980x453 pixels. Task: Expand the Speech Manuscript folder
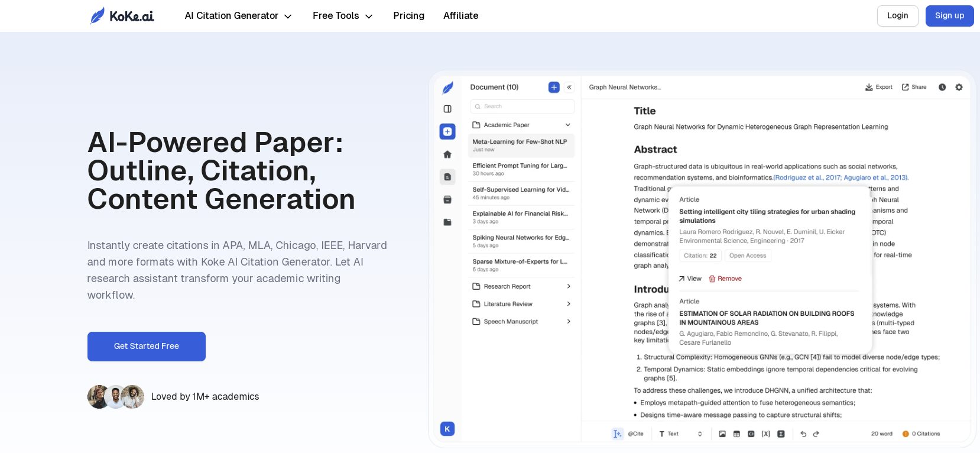[521, 322]
